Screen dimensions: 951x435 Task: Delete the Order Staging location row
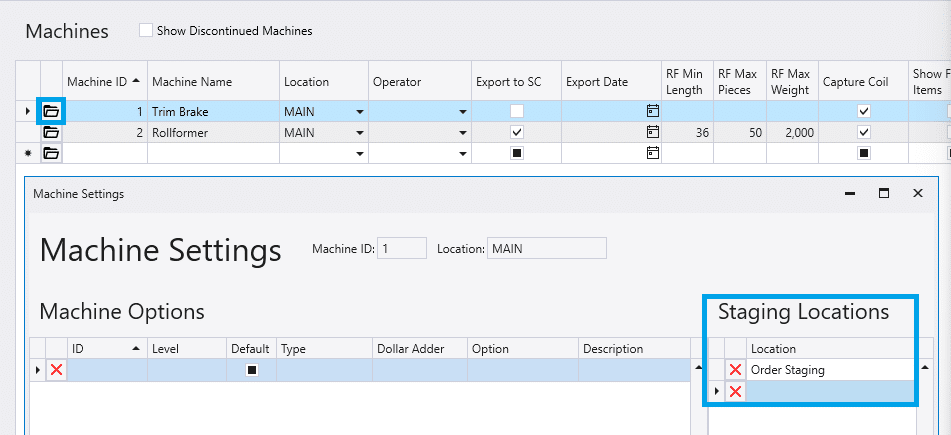pos(736,370)
